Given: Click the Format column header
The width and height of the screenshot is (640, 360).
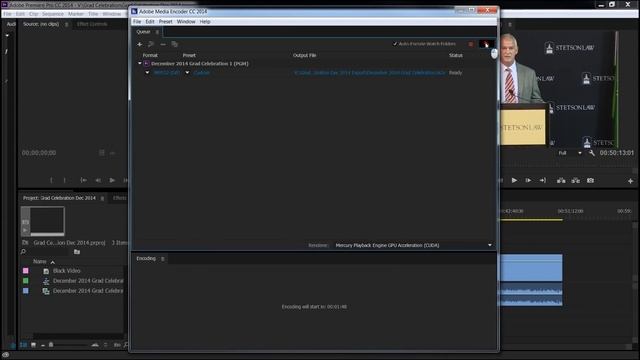Looking at the screenshot, I should point(150,55).
